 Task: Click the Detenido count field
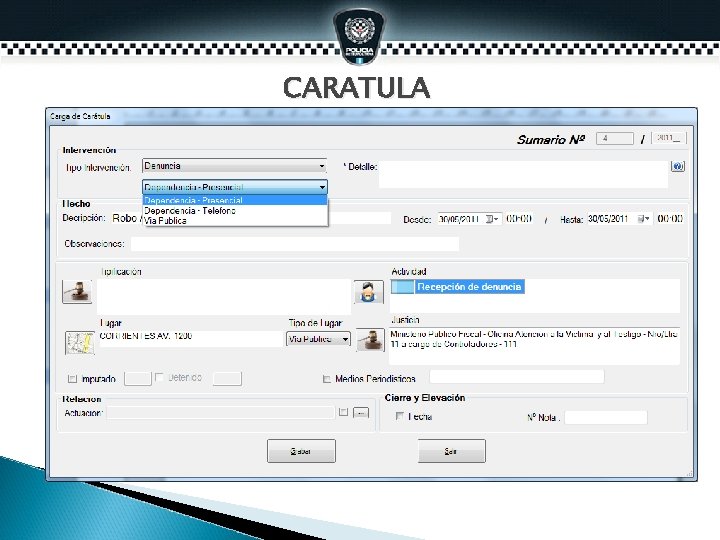(x=227, y=379)
